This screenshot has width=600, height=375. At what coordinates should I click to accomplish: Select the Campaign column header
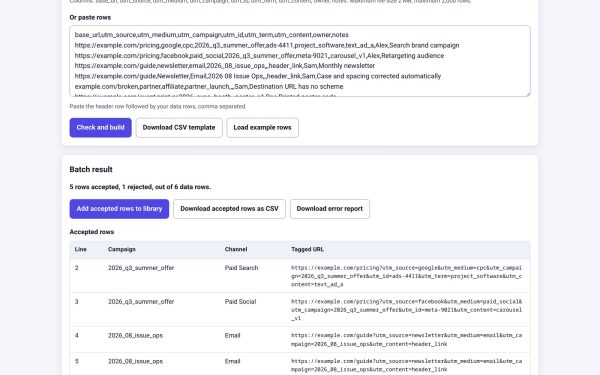click(x=122, y=249)
